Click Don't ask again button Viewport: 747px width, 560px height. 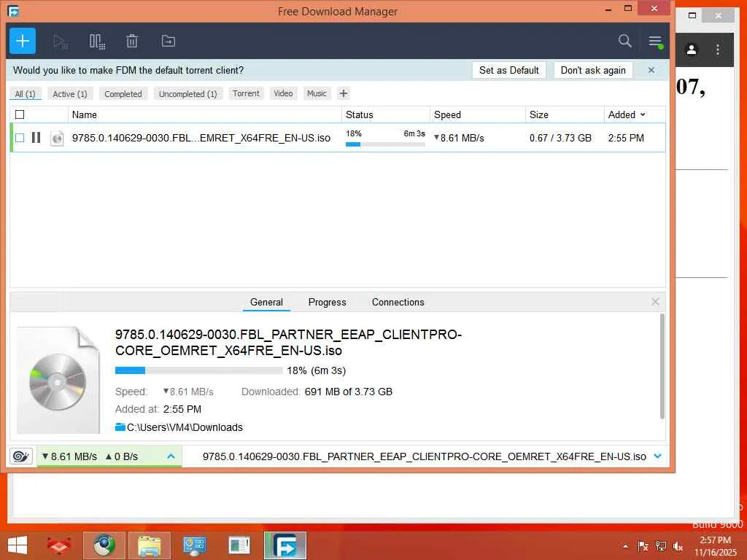[x=593, y=70]
